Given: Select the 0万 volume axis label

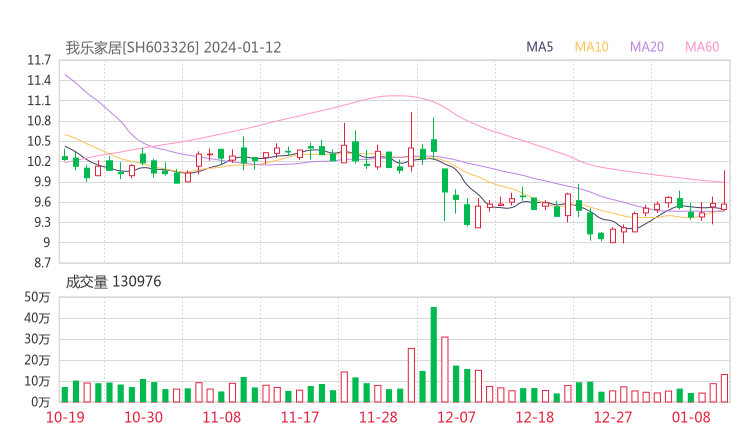Looking at the screenshot, I should [x=41, y=402].
